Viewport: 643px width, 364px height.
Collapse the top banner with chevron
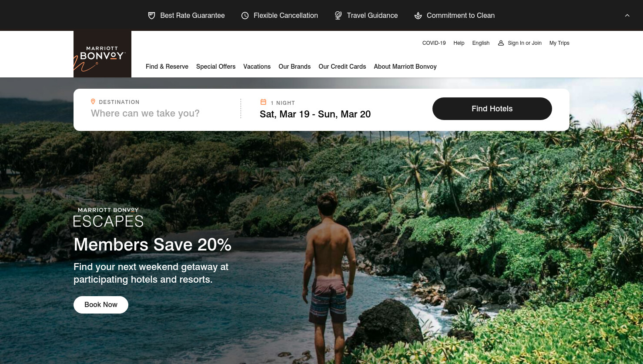point(627,15)
